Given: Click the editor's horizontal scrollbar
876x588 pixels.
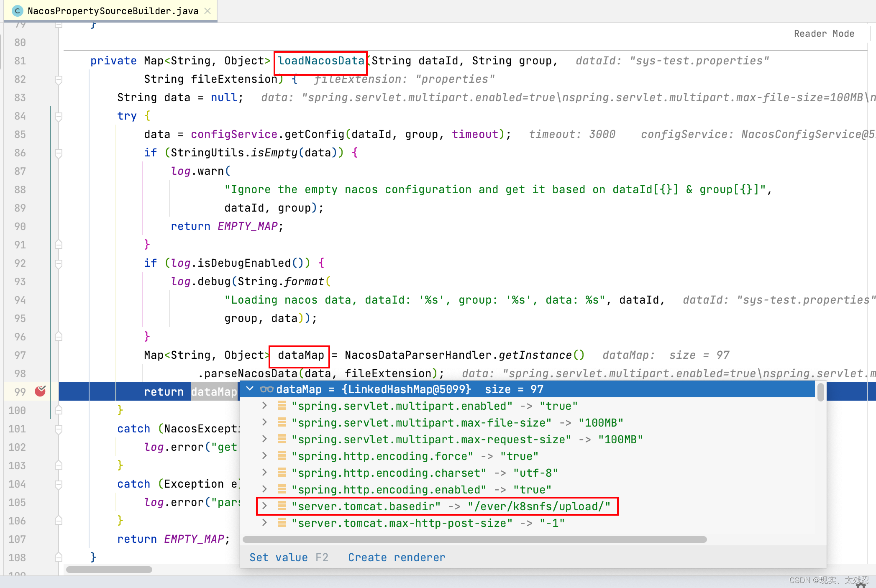Looking at the screenshot, I should [109, 570].
